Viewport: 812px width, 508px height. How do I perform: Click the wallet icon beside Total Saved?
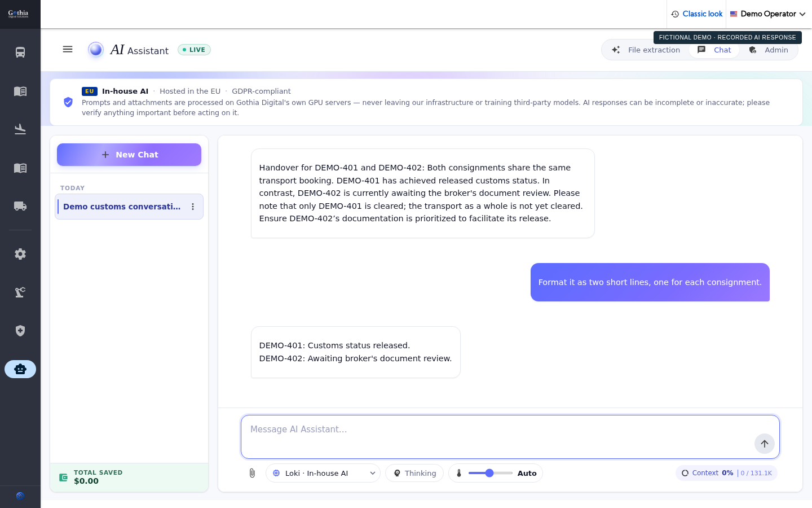click(64, 478)
